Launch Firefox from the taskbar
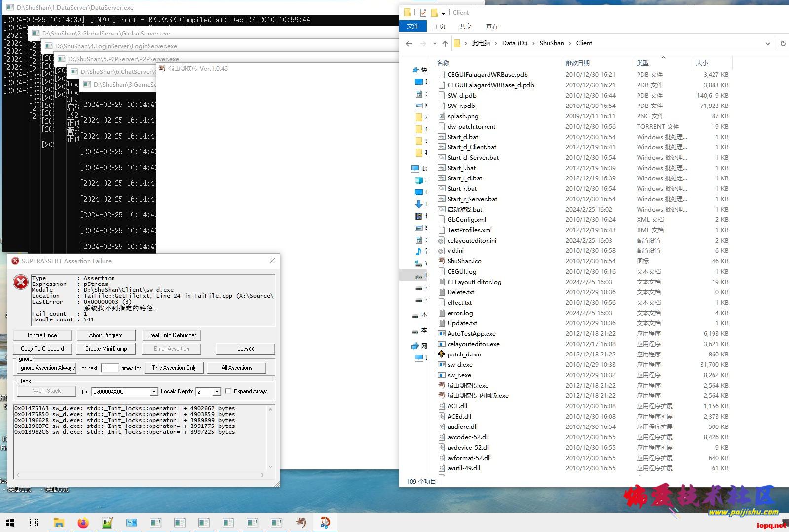 pos(83,522)
